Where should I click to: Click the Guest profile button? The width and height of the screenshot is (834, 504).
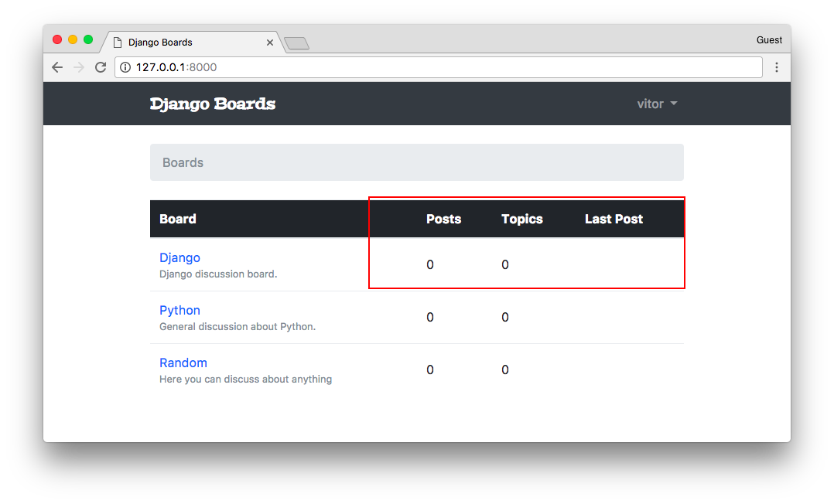click(x=769, y=40)
